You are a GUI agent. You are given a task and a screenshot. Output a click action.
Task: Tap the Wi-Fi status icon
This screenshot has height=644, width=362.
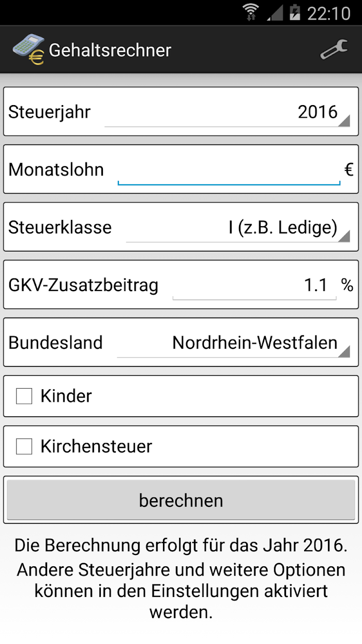[251, 12]
